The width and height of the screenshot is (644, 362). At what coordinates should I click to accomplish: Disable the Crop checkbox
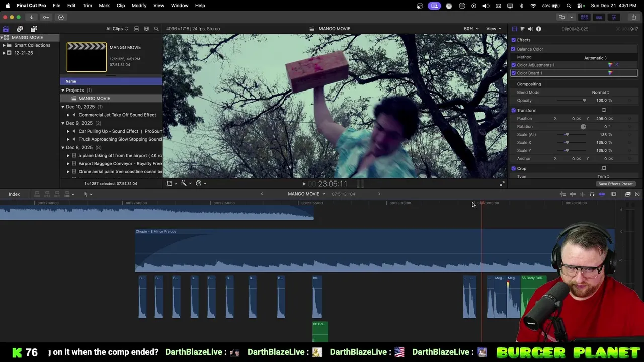point(513,169)
